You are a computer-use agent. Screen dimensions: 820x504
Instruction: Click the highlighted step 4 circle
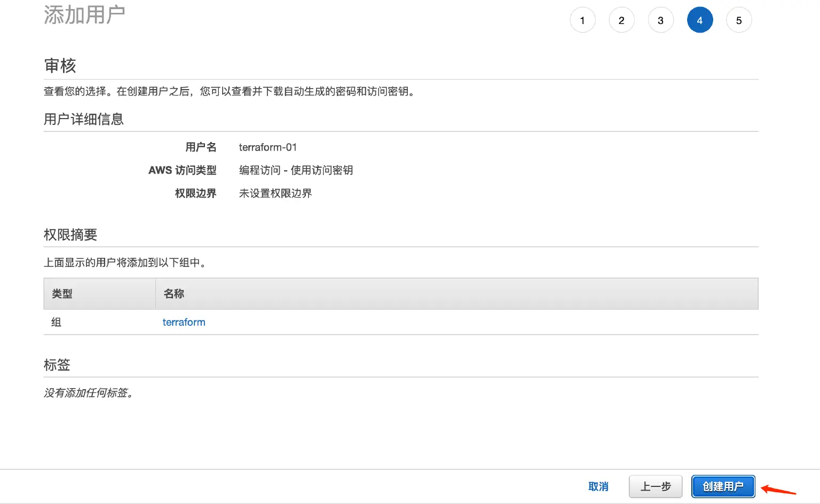[700, 20]
